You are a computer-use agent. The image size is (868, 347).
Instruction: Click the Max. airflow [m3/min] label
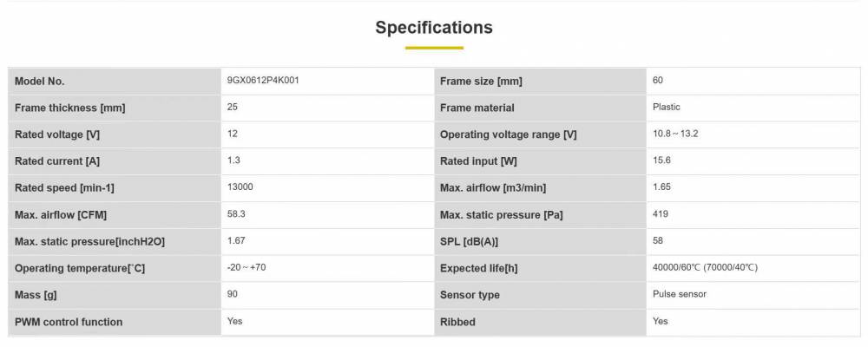coord(493,188)
